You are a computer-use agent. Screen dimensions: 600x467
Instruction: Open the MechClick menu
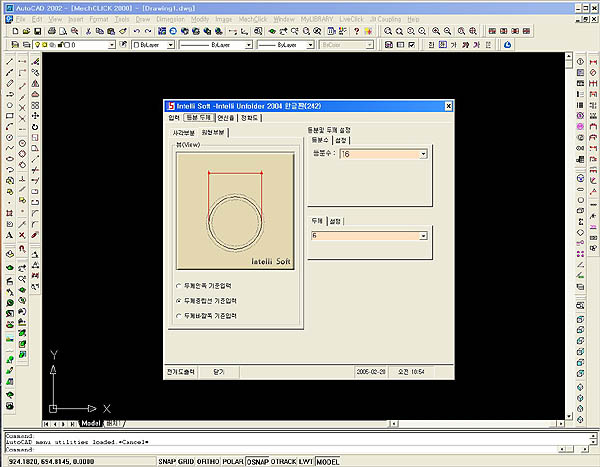253,19
